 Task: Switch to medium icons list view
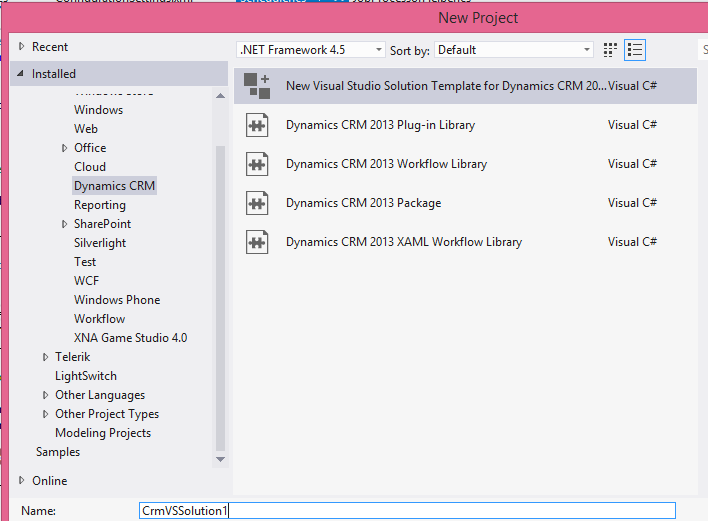pyautogui.click(x=634, y=50)
